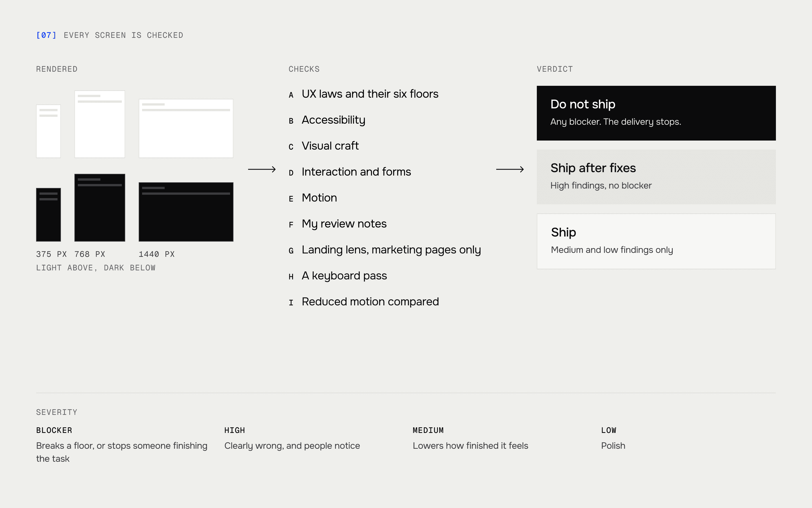Click 'Any blocker. The delivery stops.' text
The height and width of the screenshot is (508, 812).
coord(615,122)
